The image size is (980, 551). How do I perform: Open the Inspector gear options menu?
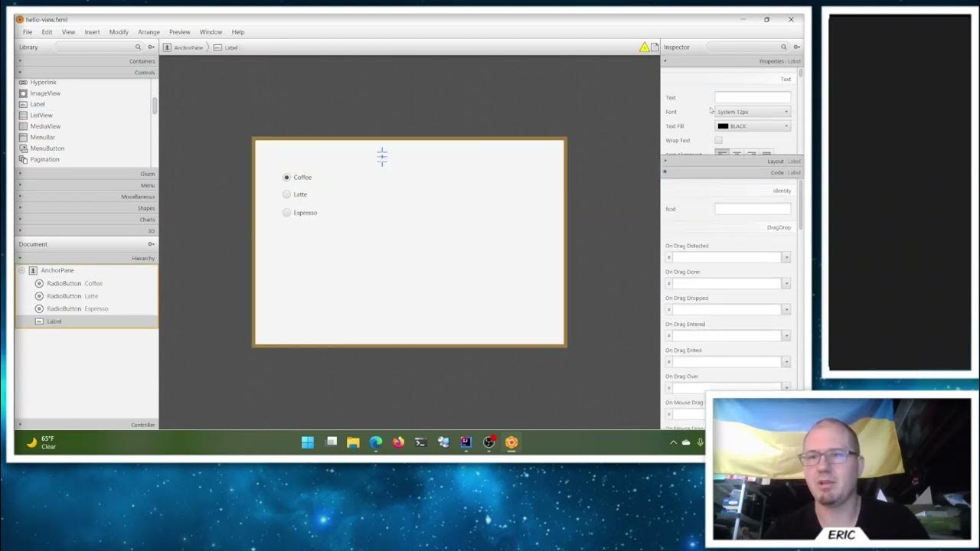[796, 47]
